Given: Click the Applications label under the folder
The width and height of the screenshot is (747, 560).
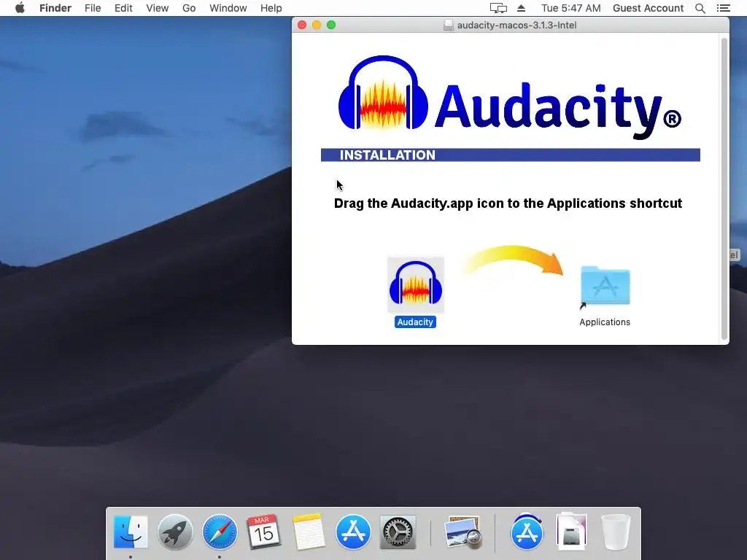Looking at the screenshot, I should coord(605,322).
